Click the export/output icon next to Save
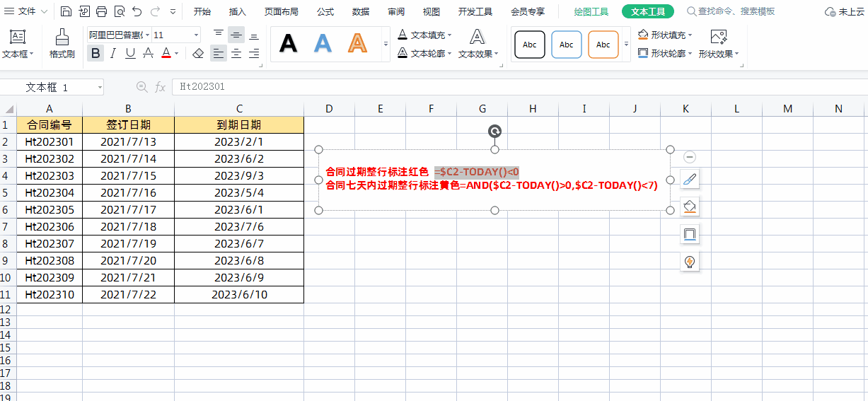This screenshot has width=868, height=401. (84, 11)
